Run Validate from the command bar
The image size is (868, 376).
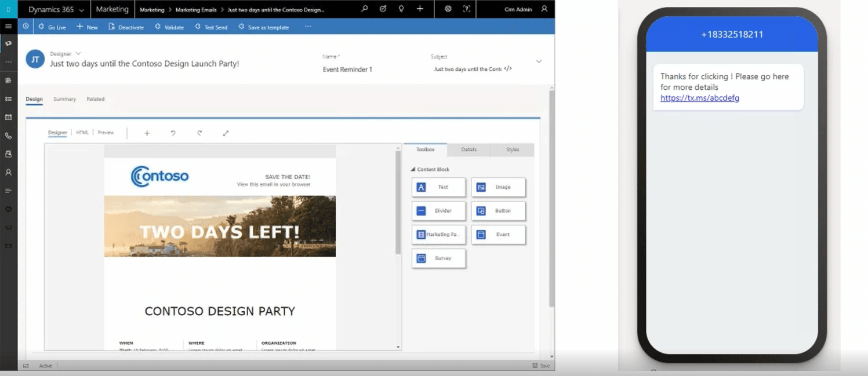click(x=169, y=27)
